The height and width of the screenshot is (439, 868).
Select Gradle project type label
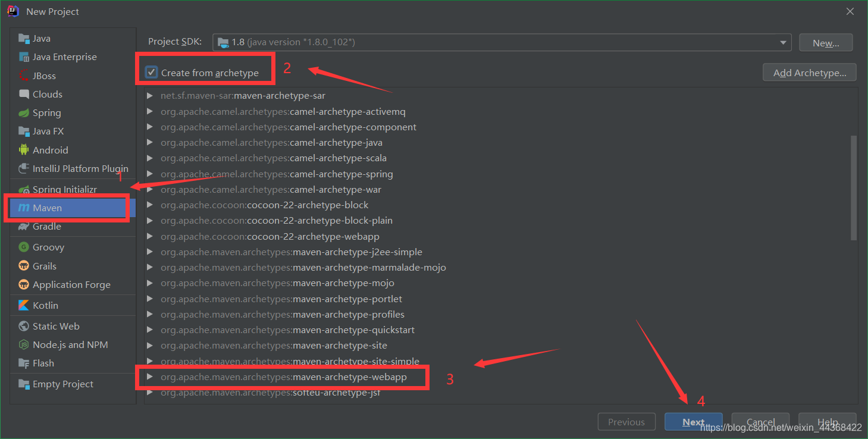47,227
